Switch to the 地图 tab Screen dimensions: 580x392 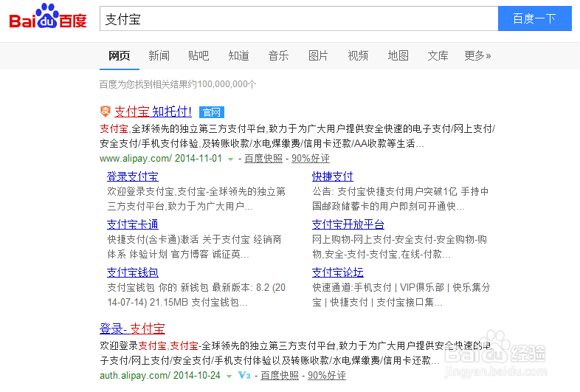[398, 55]
